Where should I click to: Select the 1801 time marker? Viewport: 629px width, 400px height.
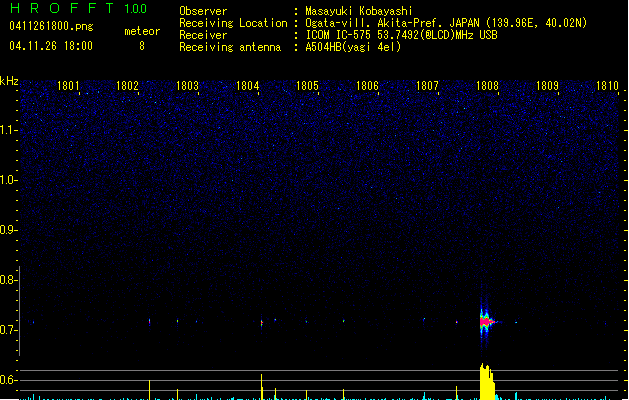70,86
